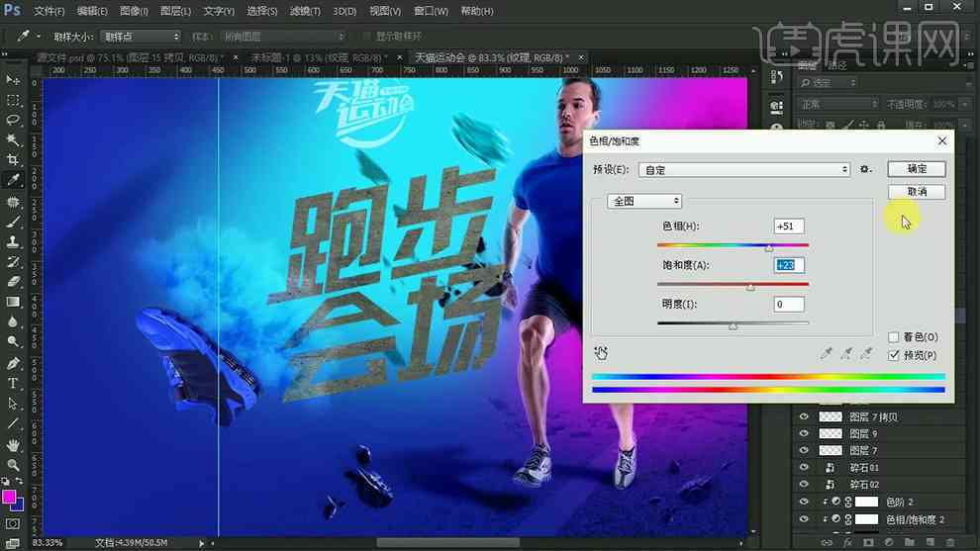Select the Zoom tool
Viewport: 980px width, 551px height.
click(13, 465)
